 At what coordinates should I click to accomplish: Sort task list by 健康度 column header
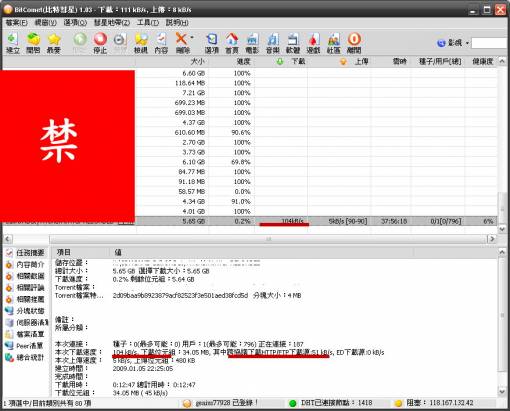click(481, 61)
